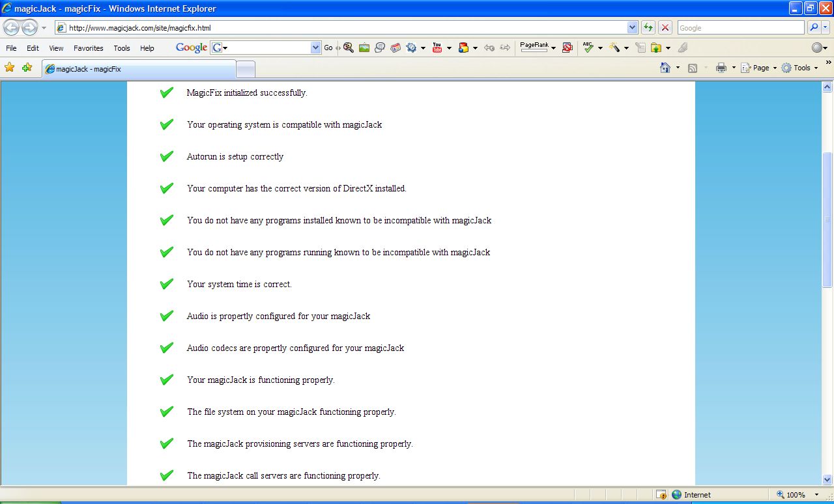Click the Stop loading button
The width and height of the screenshot is (834, 504).
[x=665, y=27]
